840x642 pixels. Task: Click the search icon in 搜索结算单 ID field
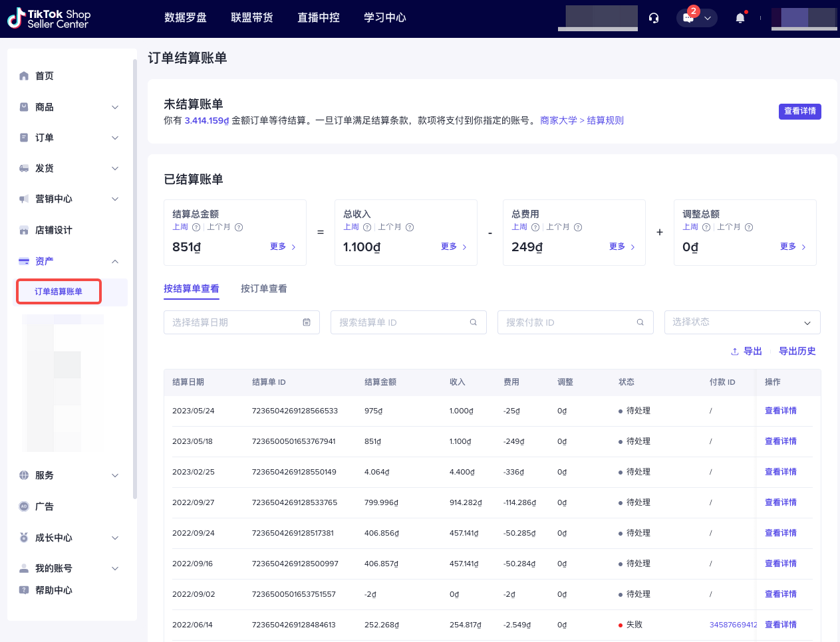[473, 322]
